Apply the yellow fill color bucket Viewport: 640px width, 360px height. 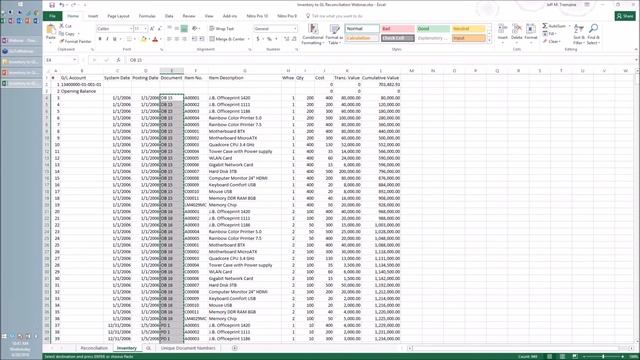(143, 39)
